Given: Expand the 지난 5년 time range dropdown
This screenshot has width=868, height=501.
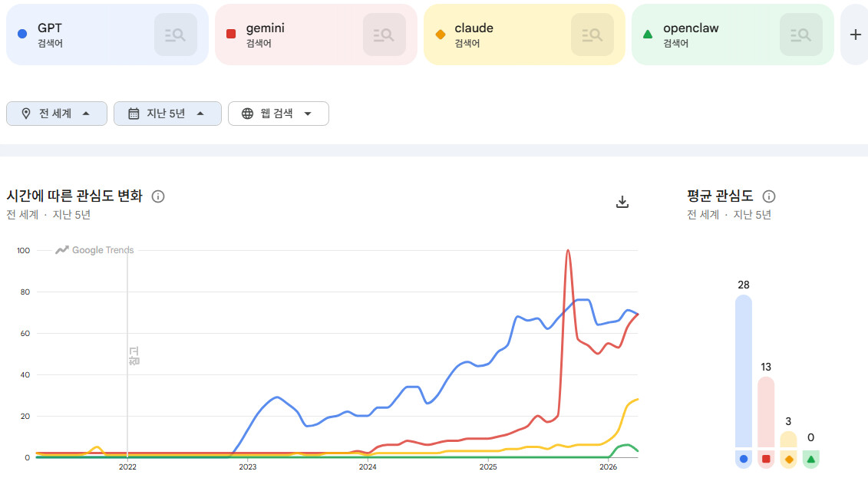Looking at the screenshot, I should (168, 114).
